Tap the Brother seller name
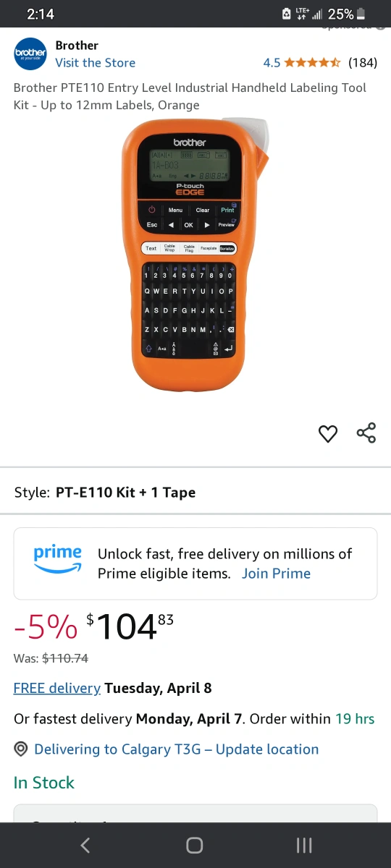391x868 pixels. 77,46
